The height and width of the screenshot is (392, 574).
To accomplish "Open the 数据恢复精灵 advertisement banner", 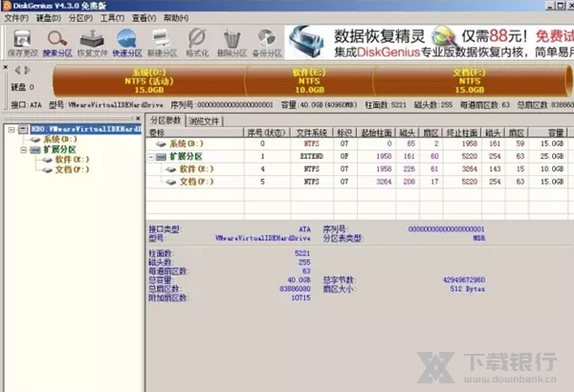I will pos(429,42).
